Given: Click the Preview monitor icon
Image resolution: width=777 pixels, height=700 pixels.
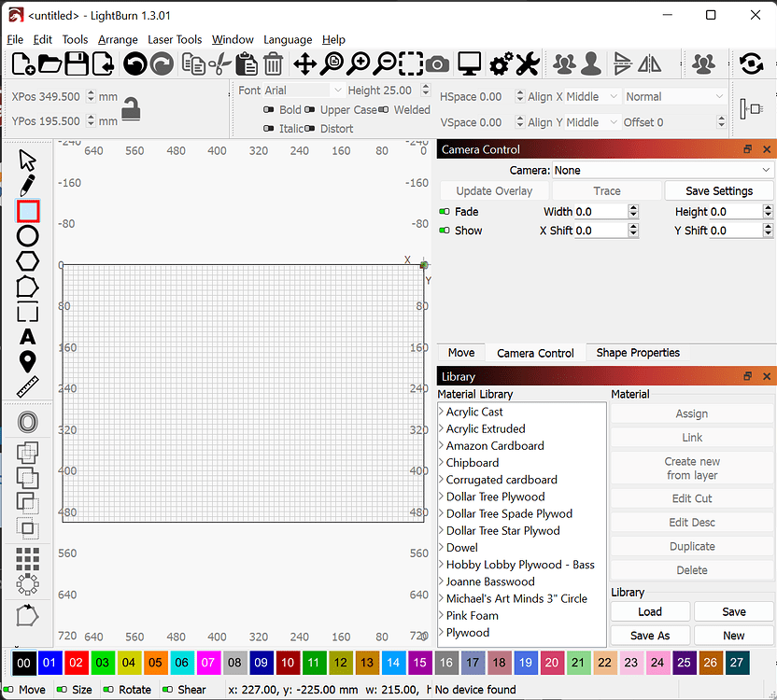Looking at the screenshot, I should pos(469,64).
